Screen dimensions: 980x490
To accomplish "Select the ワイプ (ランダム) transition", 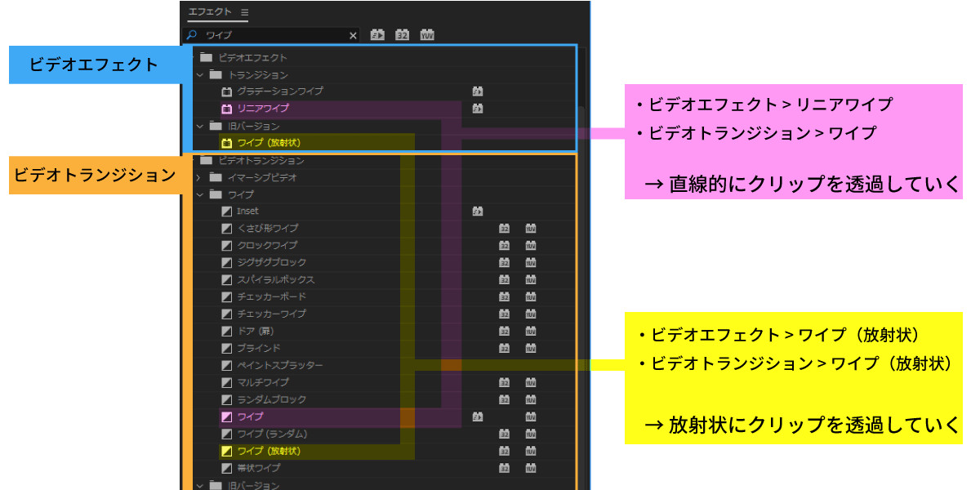I will point(271,434).
